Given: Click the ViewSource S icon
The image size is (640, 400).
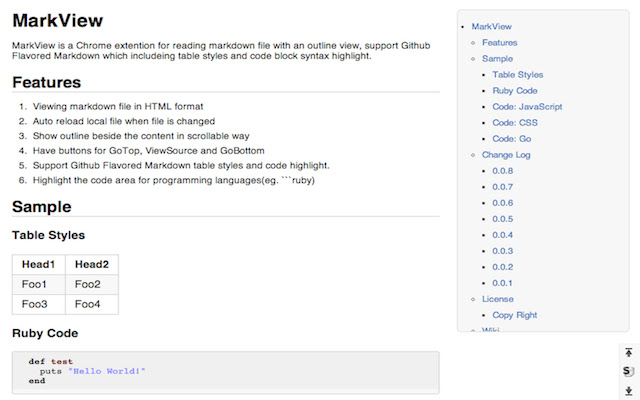Looking at the screenshot, I should [x=628, y=371].
